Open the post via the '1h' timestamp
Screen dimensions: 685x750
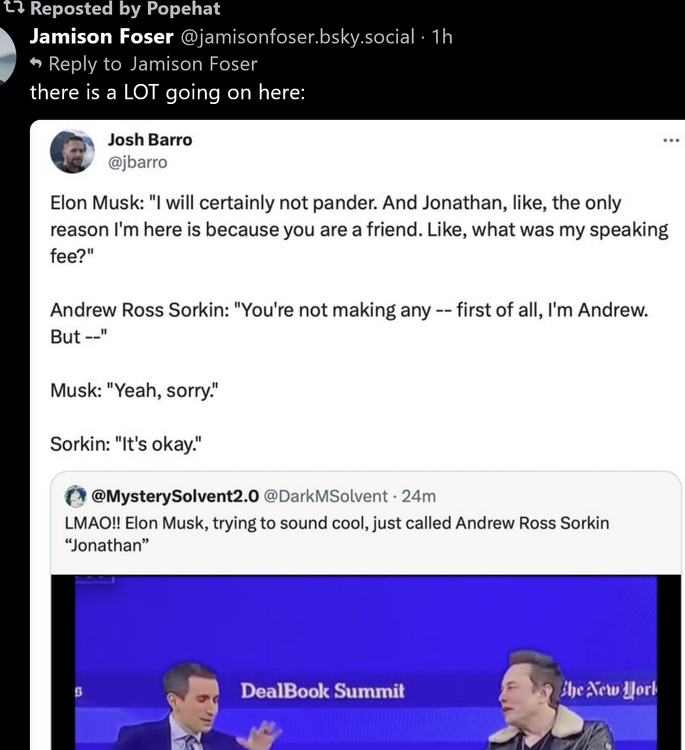click(x=441, y=37)
